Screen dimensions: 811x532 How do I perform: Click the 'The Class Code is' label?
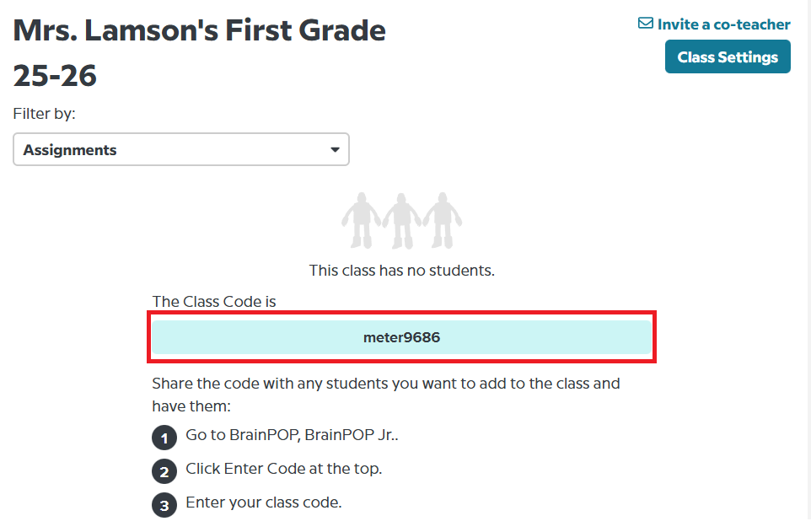tap(214, 301)
